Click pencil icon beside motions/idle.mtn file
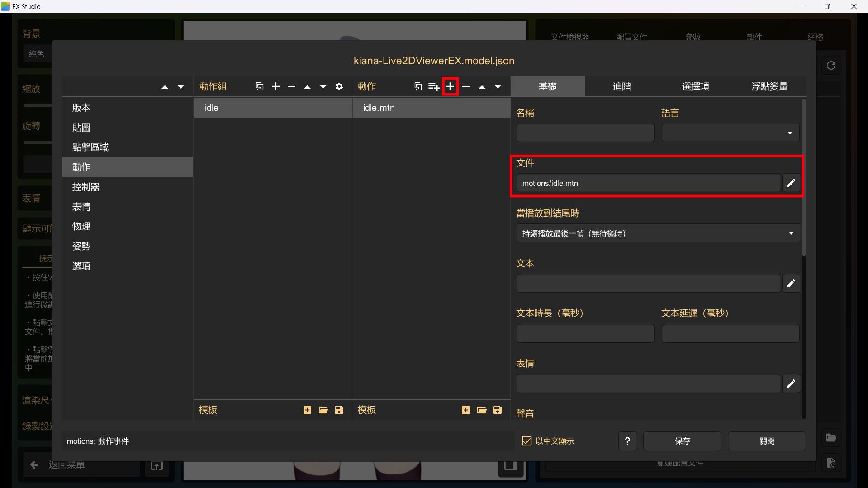868x488 pixels. point(791,183)
